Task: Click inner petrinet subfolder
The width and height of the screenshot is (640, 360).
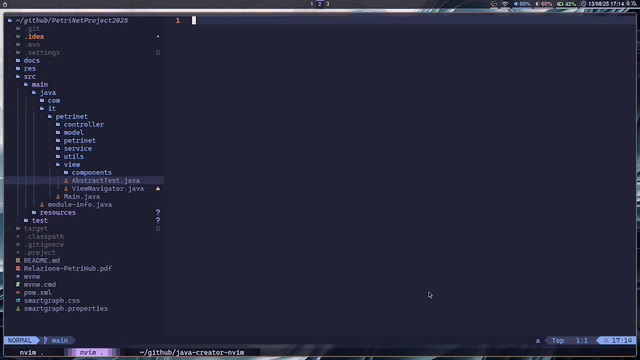Action: pyautogui.click(x=79, y=140)
